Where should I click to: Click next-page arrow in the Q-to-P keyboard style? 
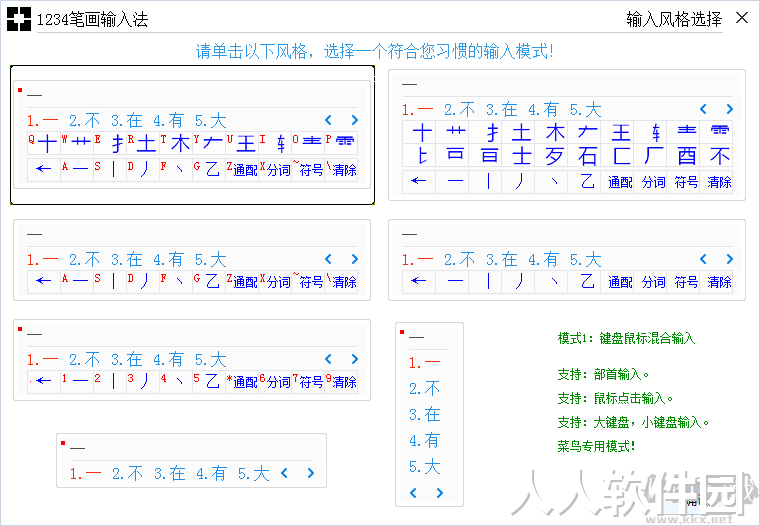355,120
